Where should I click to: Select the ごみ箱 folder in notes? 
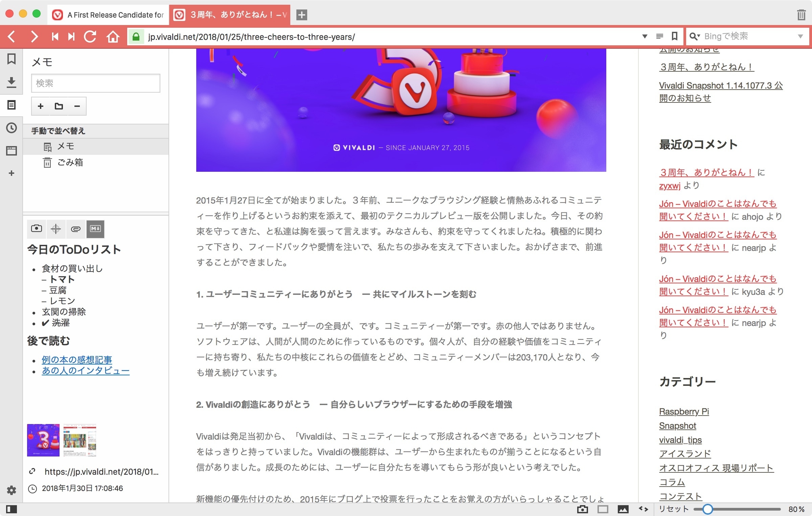click(x=70, y=163)
